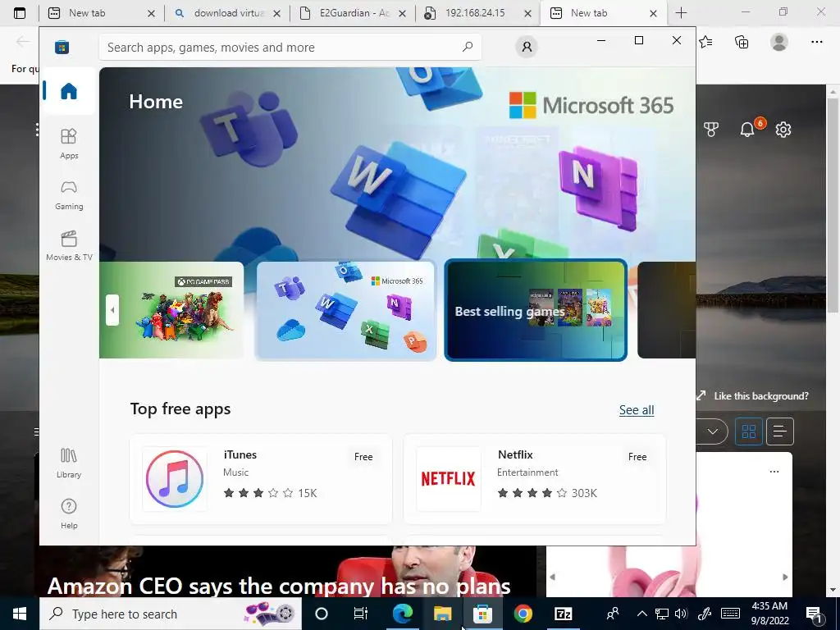Go to next ad in Edge carousel
Screen dimensions: 840x630
[785, 577]
